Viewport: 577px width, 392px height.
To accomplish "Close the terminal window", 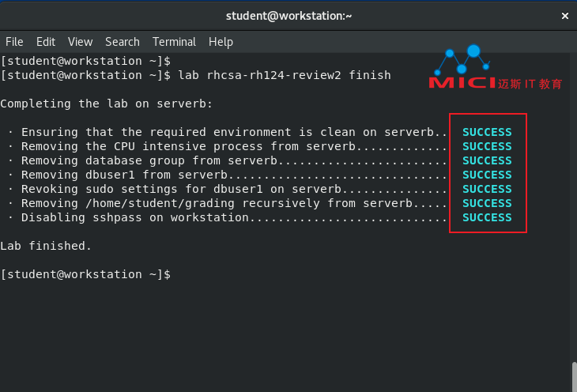I will point(565,16).
